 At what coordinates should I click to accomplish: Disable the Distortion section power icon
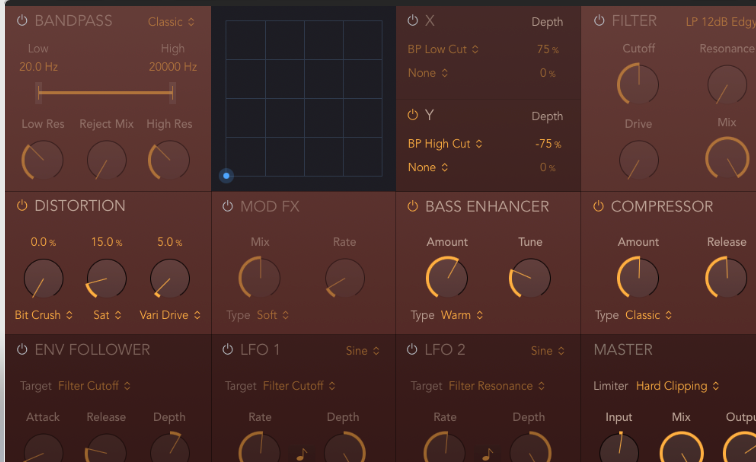pos(21,206)
